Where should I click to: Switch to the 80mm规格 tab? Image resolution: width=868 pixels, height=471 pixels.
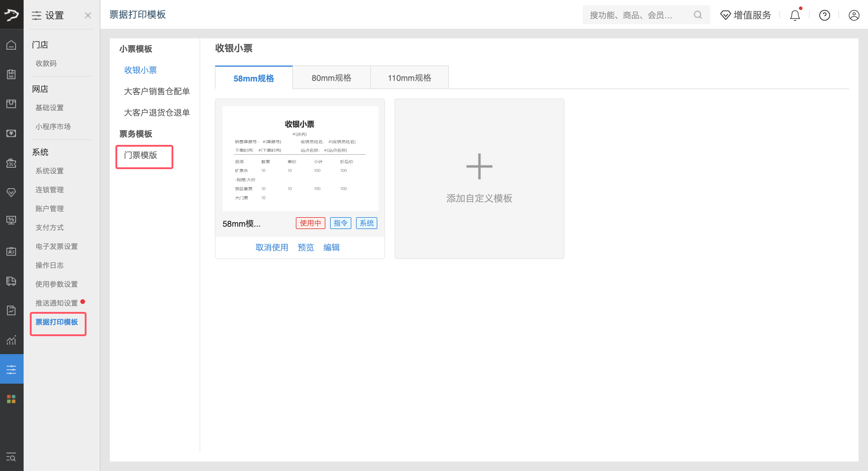pyautogui.click(x=331, y=78)
